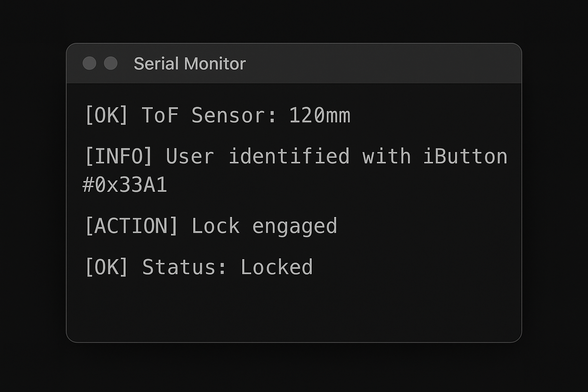This screenshot has width=588, height=392.
Task: Select the Serial Monitor title text
Action: point(189,64)
